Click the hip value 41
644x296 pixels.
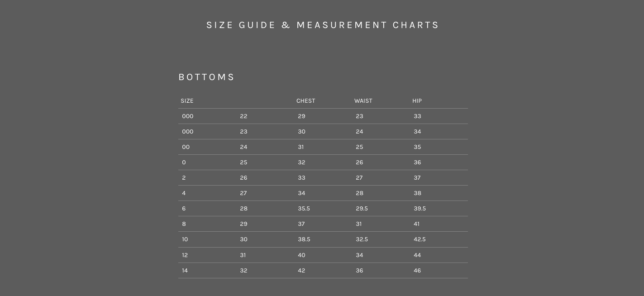[416, 224]
